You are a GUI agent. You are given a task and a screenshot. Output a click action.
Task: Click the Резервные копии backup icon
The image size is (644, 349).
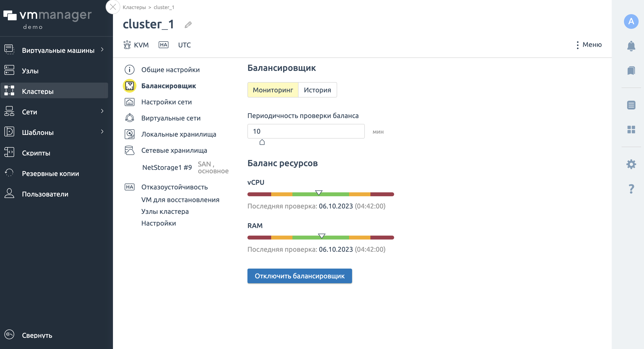(9, 173)
